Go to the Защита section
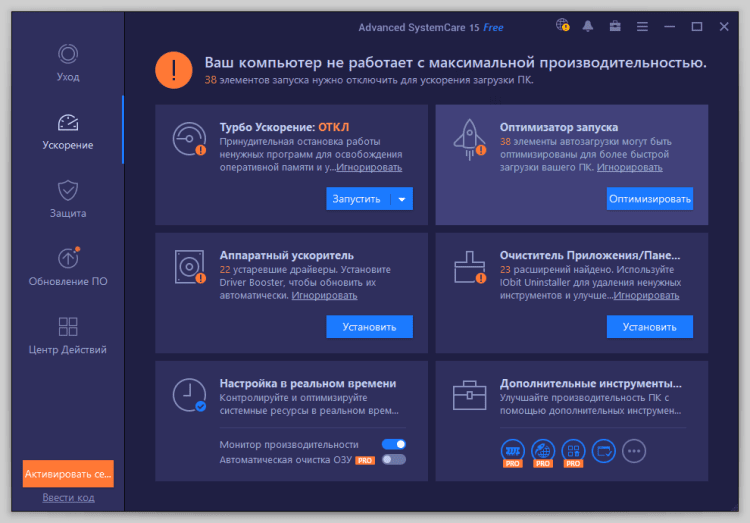The width and height of the screenshot is (750, 523). click(x=68, y=200)
